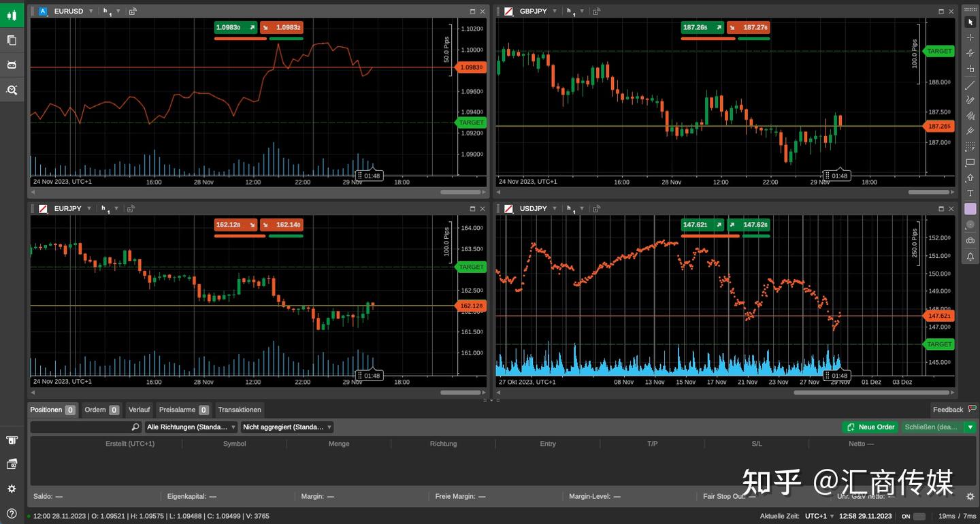Click GBPJPY buy price 187.27 button
This screenshot has height=524, width=980.
tap(749, 27)
